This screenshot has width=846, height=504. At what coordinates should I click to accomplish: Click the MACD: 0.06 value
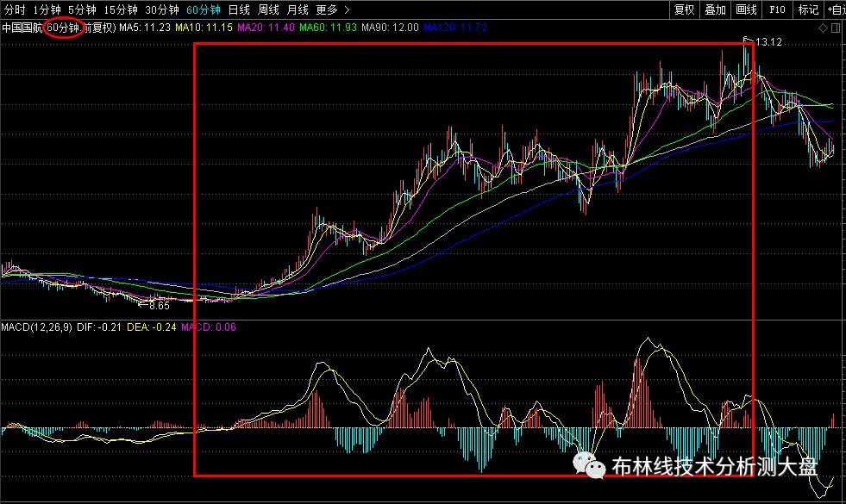(209, 327)
